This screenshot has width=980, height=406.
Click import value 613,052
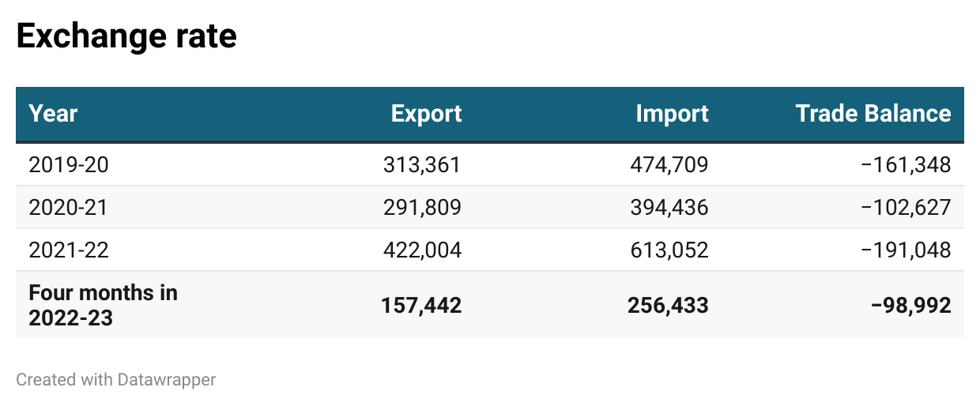tap(669, 250)
